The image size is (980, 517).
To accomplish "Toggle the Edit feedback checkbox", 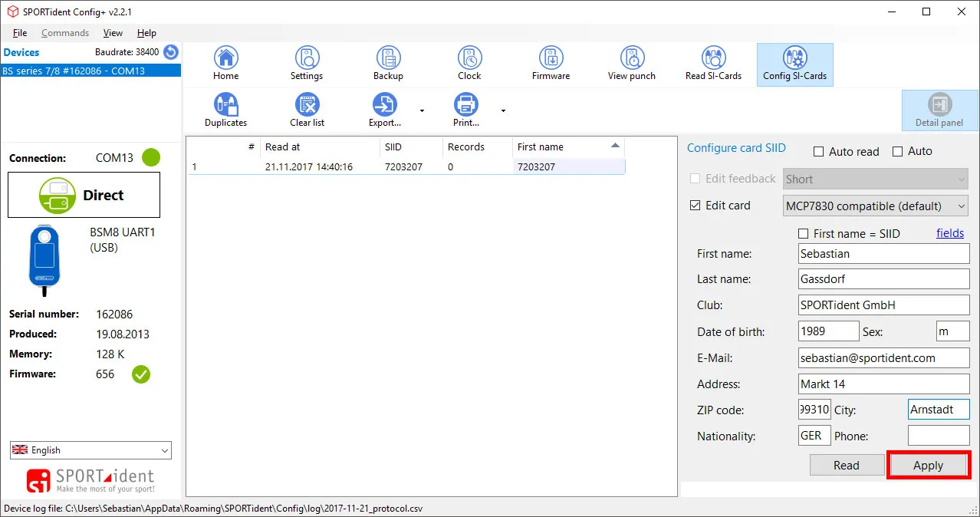I will tap(695, 179).
